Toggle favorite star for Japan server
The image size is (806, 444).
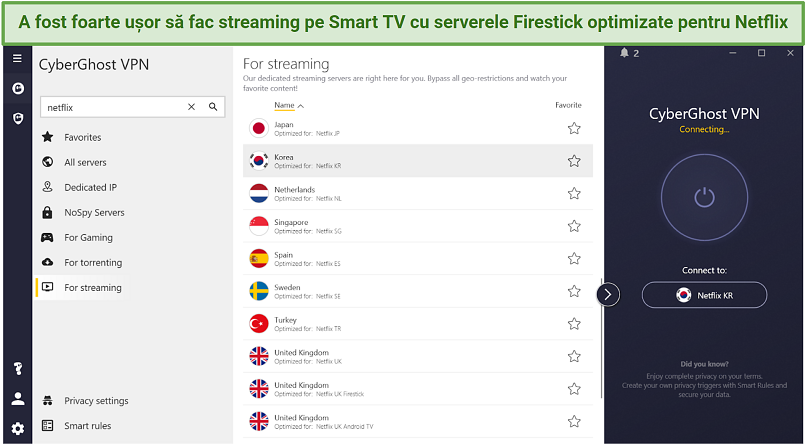click(574, 128)
